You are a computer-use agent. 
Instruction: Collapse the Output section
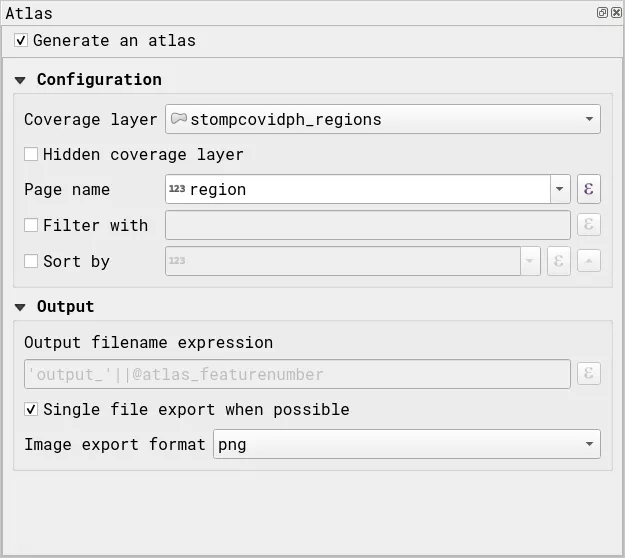[20, 307]
